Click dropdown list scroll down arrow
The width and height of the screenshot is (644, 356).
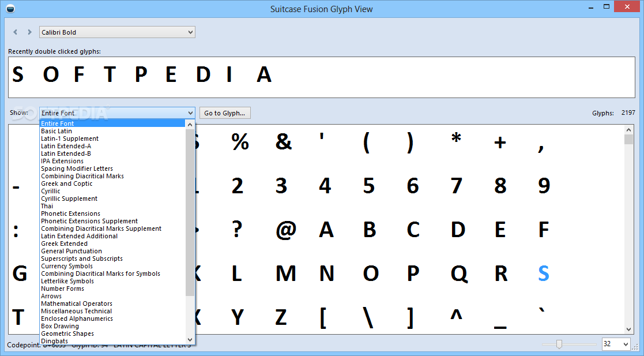tap(190, 340)
